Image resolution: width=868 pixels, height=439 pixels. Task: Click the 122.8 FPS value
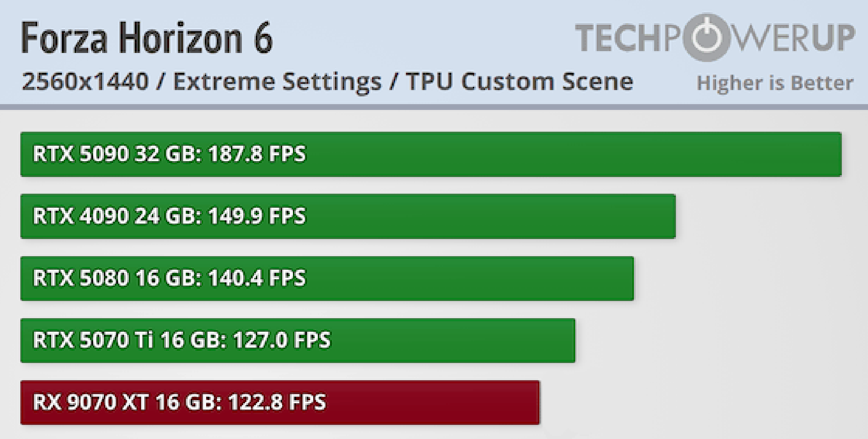coord(277,402)
